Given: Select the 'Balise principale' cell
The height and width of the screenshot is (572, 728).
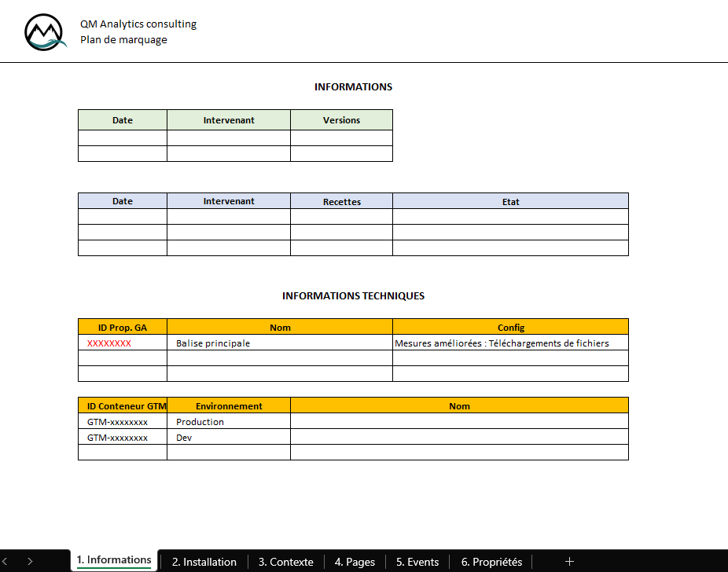Looking at the screenshot, I should click(280, 343).
